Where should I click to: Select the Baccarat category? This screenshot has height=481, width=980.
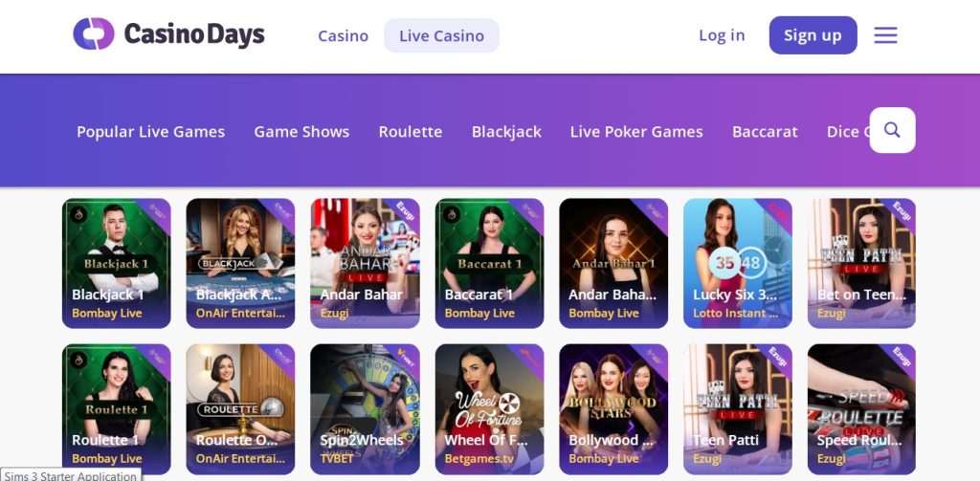765,132
